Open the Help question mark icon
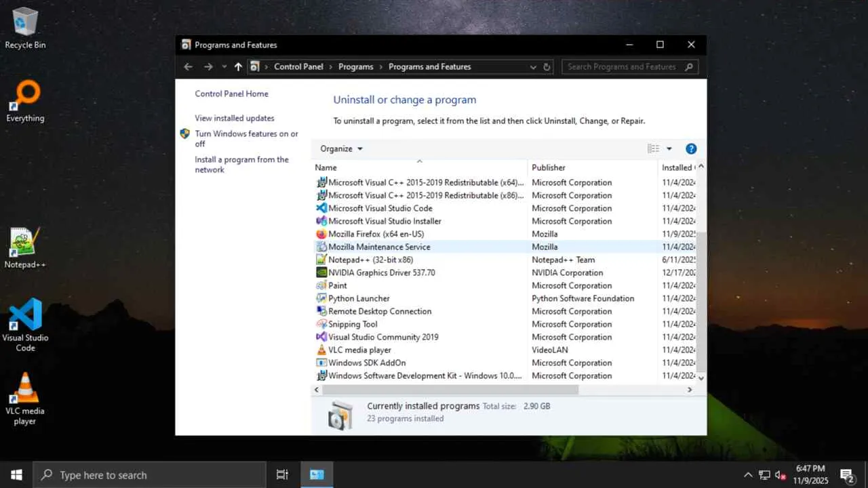Screen dimensions: 868x488 point(691,148)
